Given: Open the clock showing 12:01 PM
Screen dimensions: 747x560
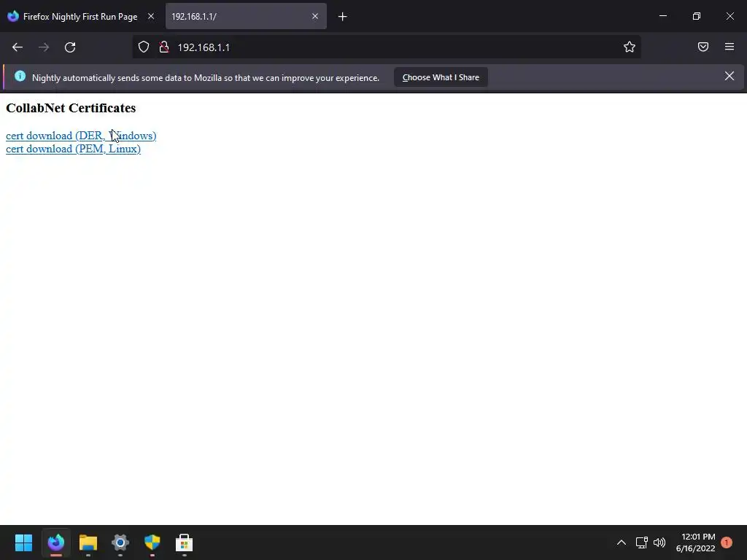Looking at the screenshot, I should coord(695,542).
